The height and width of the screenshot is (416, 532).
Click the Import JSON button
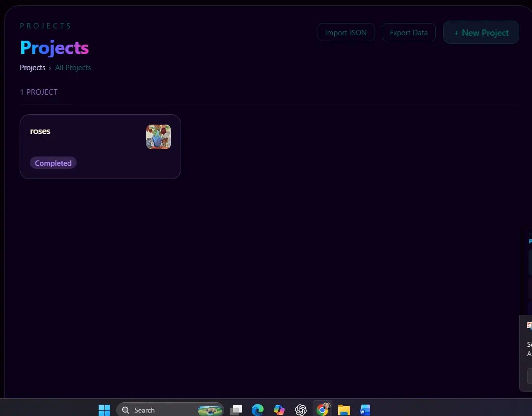346,32
